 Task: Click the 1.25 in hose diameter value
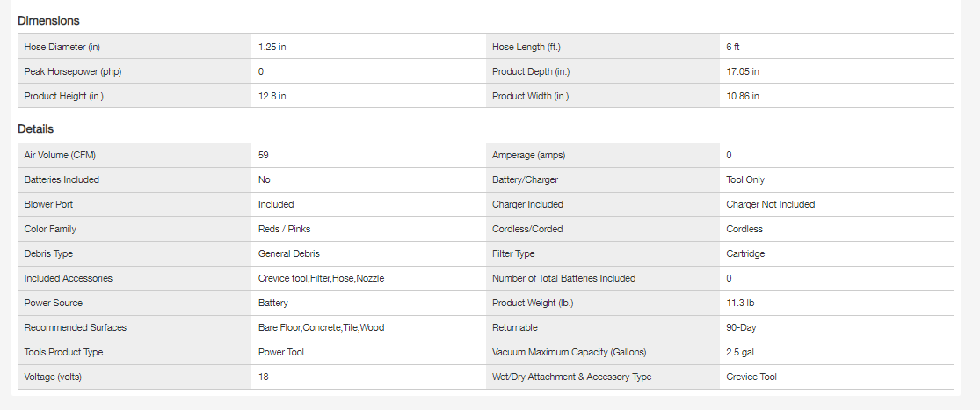pyautogui.click(x=272, y=47)
